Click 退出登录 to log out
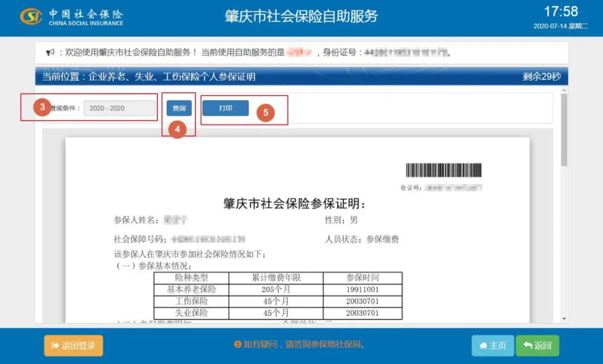Image resolution: width=603 pixels, height=364 pixels. click(73, 346)
